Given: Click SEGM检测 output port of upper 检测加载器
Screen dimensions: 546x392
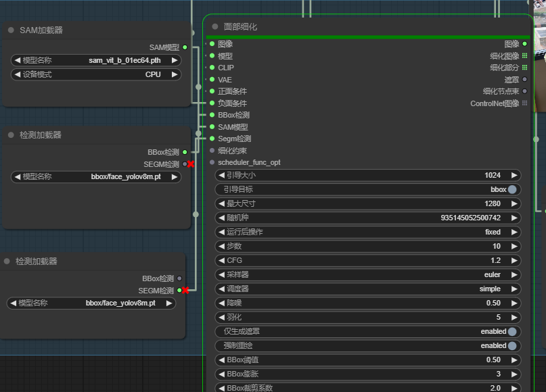Looking at the screenshot, I should (x=185, y=164).
